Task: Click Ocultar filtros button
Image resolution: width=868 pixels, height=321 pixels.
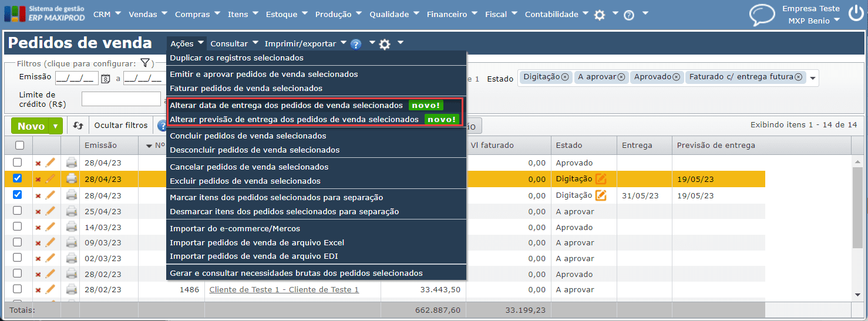Action: click(121, 125)
